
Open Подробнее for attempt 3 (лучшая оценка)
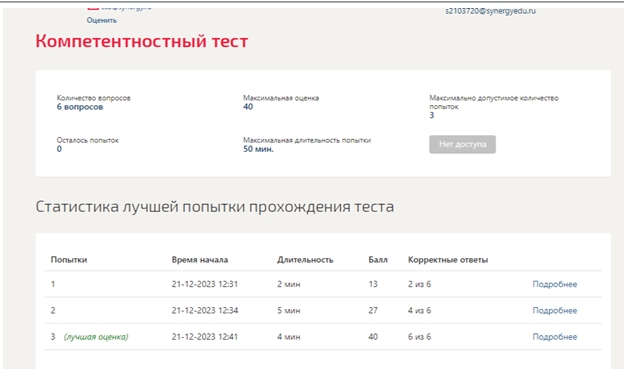pos(555,337)
